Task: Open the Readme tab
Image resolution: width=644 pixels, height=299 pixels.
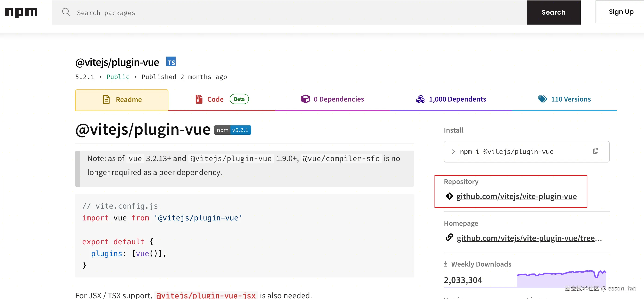Action: click(122, 100)
